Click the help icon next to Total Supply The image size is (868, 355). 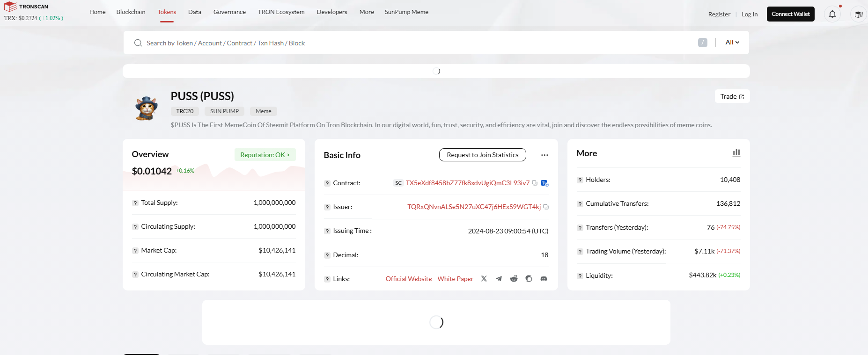click(x=135, y=203)
